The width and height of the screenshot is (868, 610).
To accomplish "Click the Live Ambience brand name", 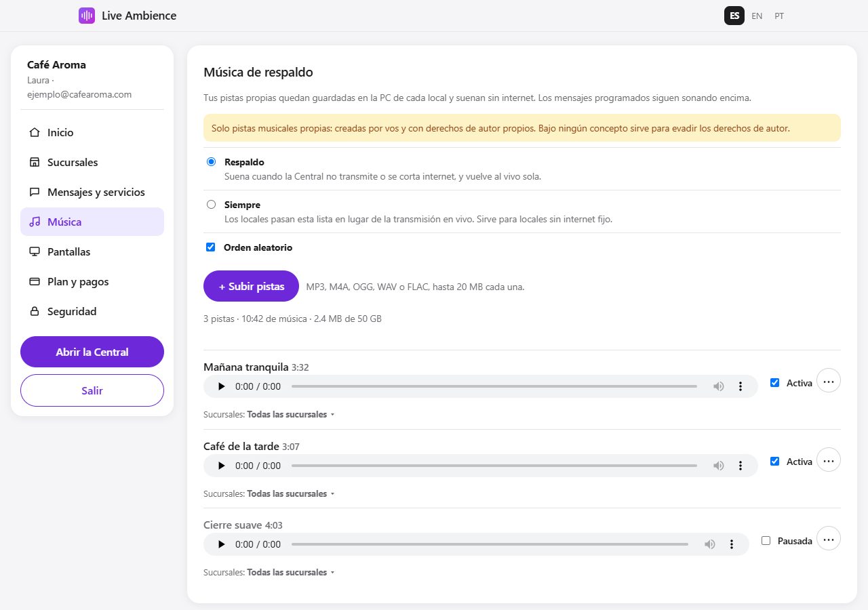I will (139, 16).
